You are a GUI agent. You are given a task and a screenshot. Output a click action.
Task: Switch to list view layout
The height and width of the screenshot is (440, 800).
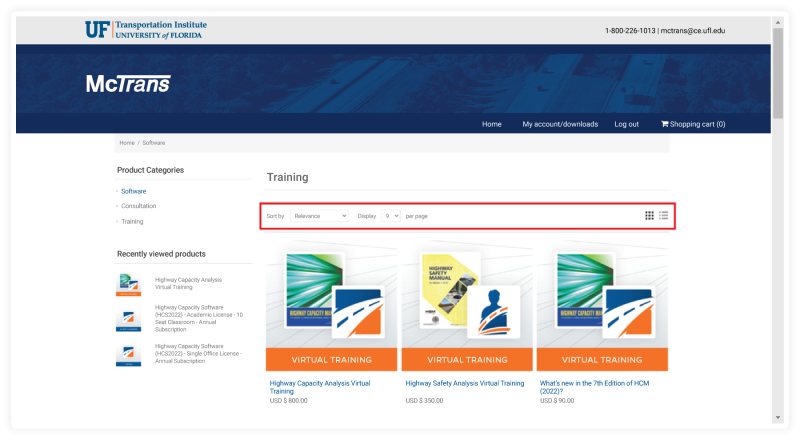click(x=663, y=215)
